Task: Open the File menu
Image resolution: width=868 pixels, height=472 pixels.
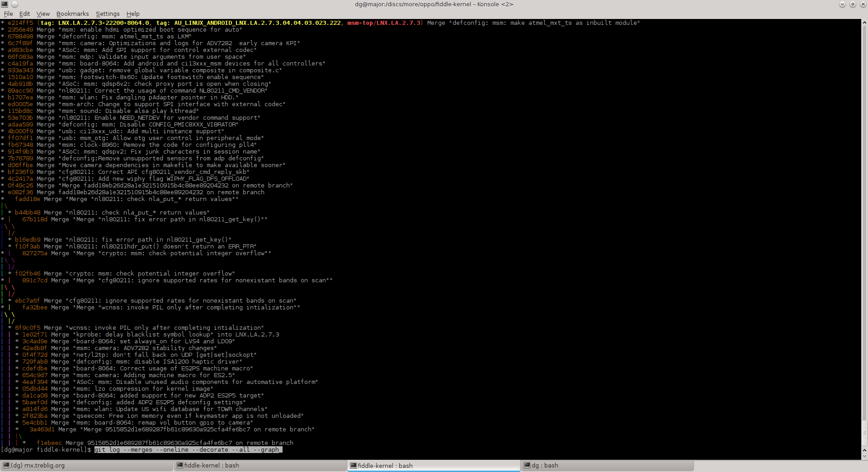Action: [8, 14]
